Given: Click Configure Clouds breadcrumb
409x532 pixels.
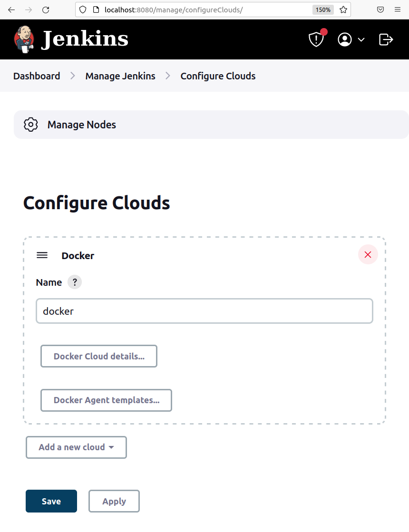Looking at the screenshot, I should tap(218, 76).
